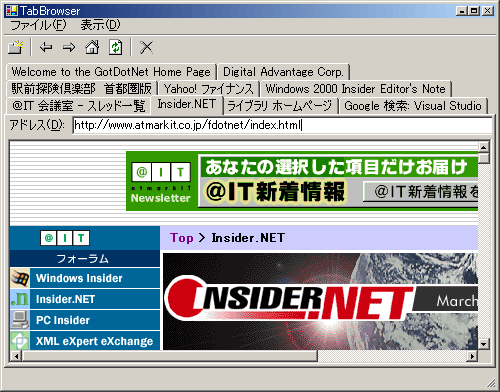Click the TabBrowser title bar app icon

[11, 11]
